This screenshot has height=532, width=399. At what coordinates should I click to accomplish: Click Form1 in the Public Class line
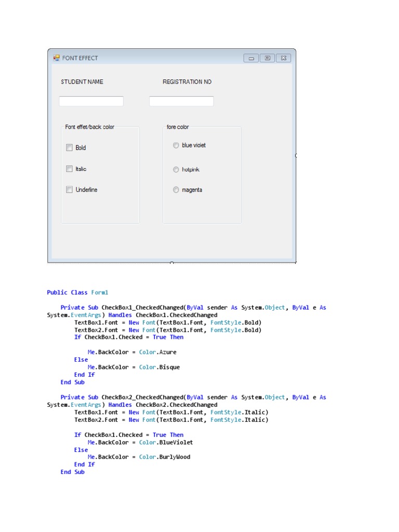[100, 292]
